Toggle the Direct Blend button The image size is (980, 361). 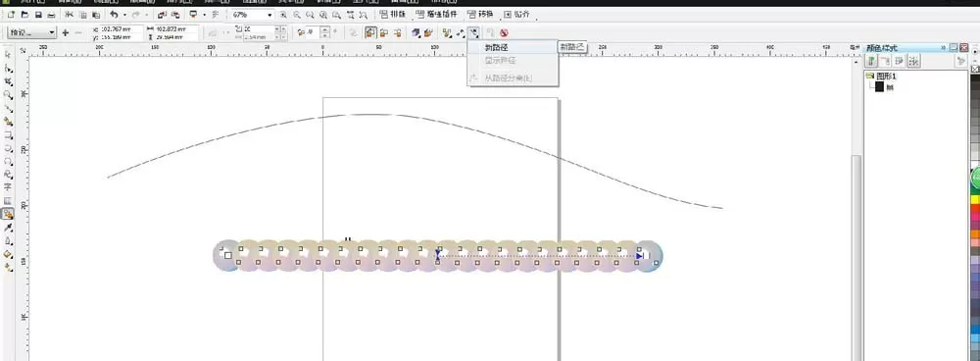tap(371, 32)
